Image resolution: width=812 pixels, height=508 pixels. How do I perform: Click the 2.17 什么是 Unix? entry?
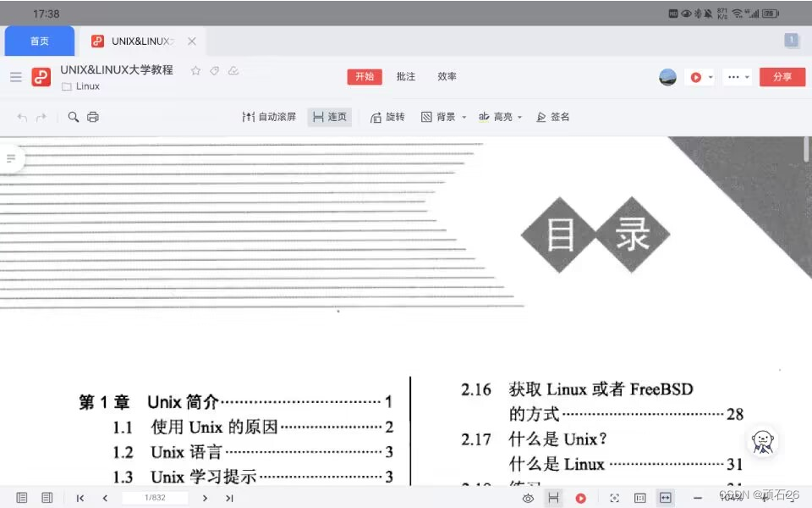(x=534, y=439)
